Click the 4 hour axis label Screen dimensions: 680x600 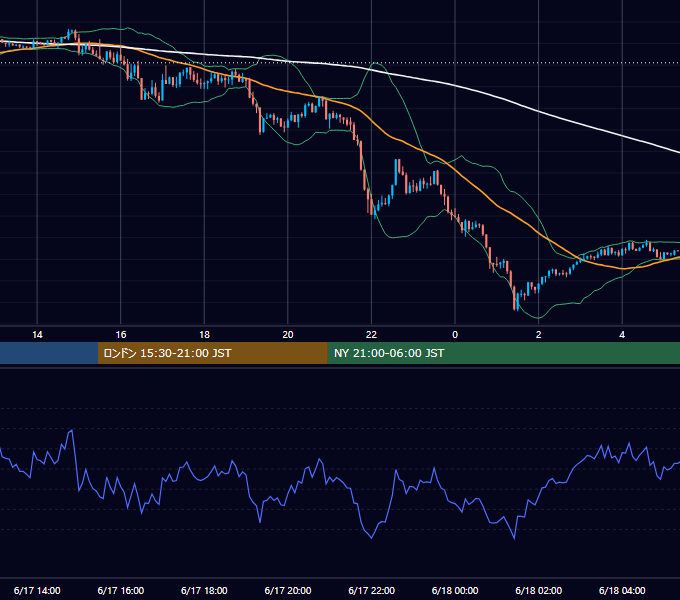click(622, 335)
